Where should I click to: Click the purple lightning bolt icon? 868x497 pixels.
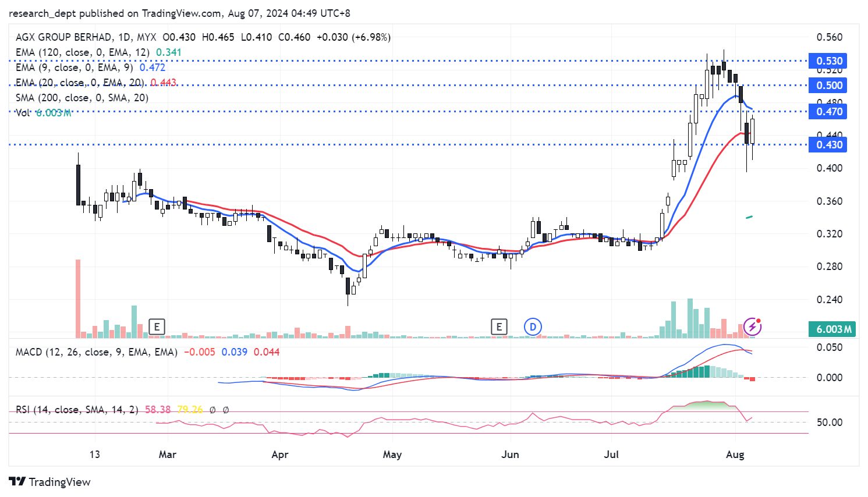(752, 326)
